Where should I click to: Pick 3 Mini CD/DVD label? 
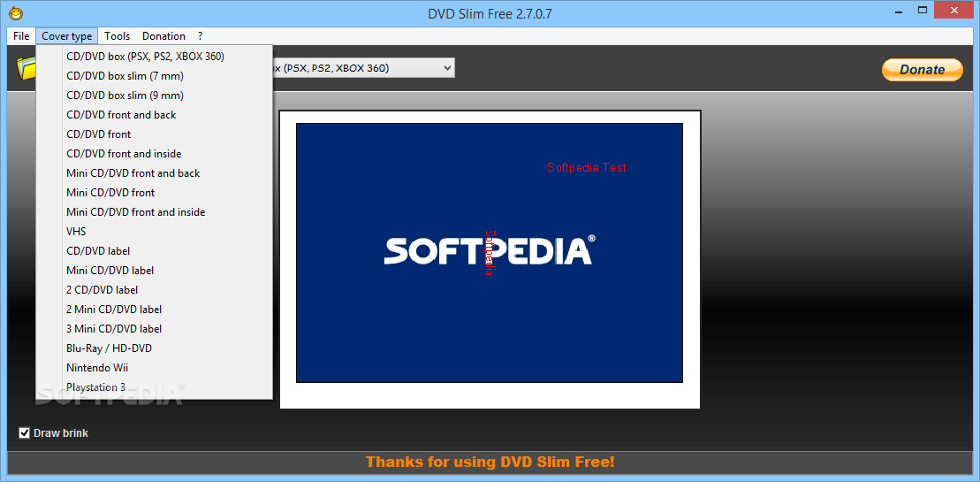point(155,328)
